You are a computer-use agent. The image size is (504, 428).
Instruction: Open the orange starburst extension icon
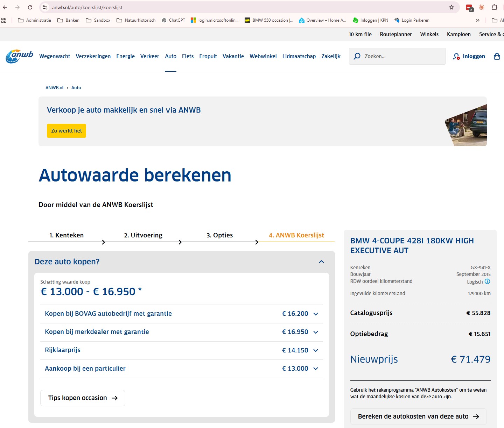pyautogui.click(x=482, y=7)
